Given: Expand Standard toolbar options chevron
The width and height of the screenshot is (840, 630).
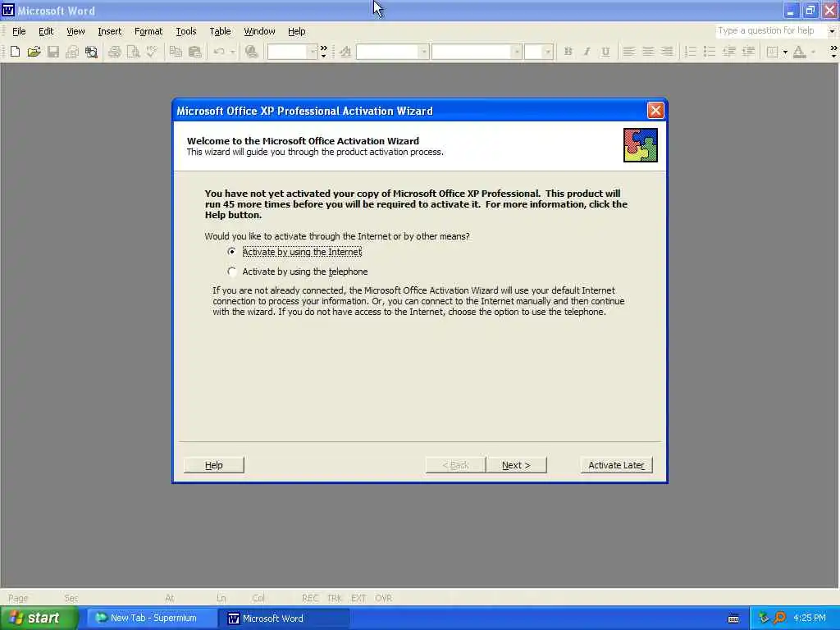Looking at the screenshot, I should [323, 52].
